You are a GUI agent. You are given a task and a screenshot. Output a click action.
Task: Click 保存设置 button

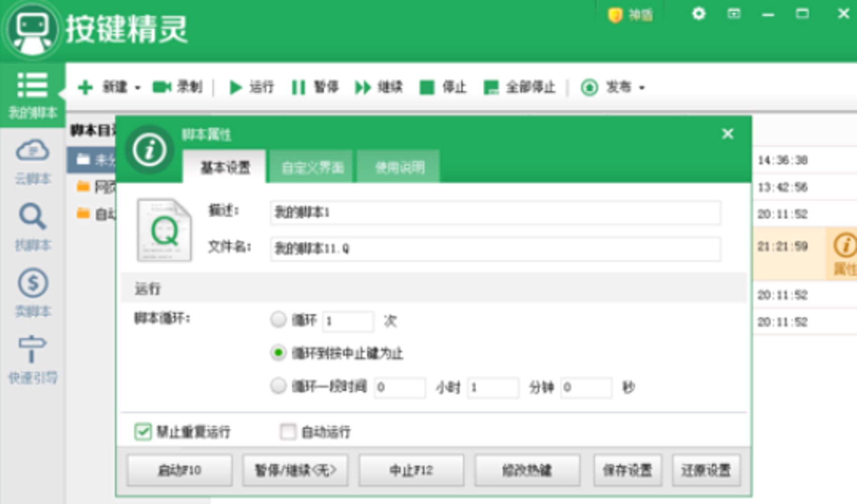tap(628, 470)
